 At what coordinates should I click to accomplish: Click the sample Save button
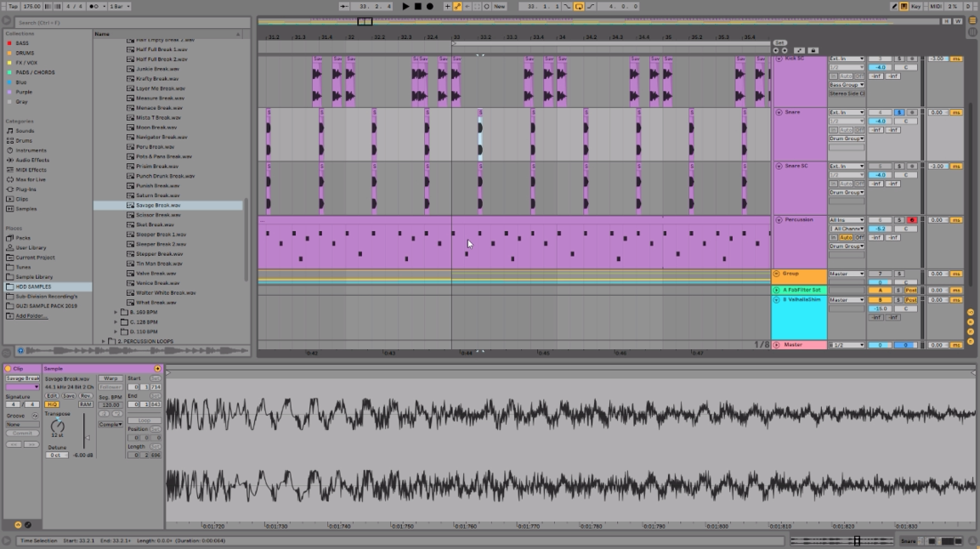pyautogui.click(x=69, y=396)
